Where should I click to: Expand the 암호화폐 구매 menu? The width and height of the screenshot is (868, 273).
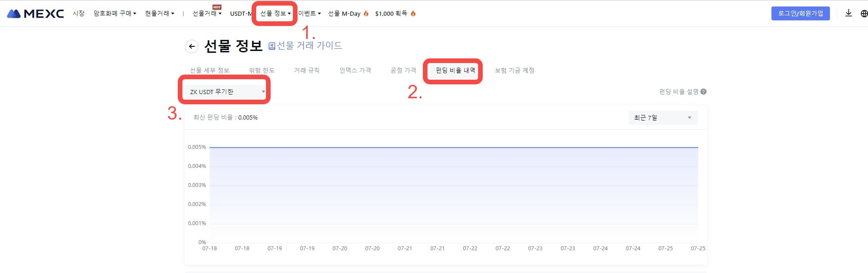[115, 13]
